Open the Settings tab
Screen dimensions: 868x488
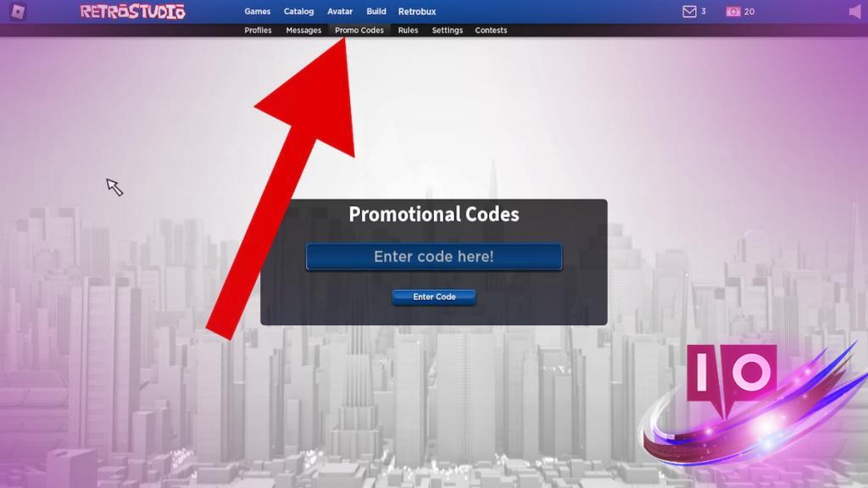pos(448,30)
